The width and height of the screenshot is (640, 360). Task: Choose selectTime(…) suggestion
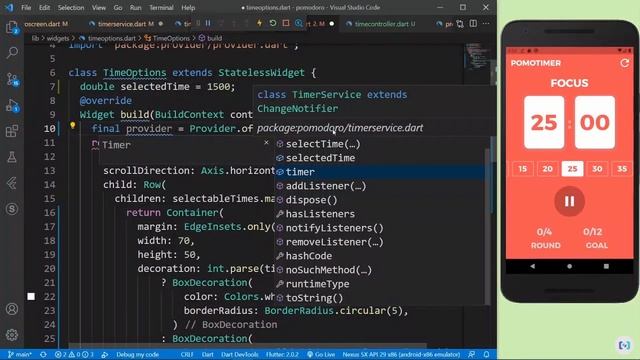(323, 144)
